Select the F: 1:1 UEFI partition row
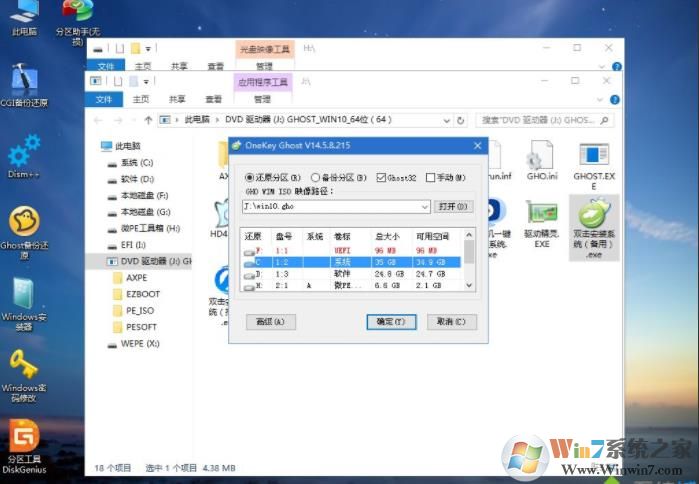The height and width of the screenshot is (484, 699). point(352,251)
